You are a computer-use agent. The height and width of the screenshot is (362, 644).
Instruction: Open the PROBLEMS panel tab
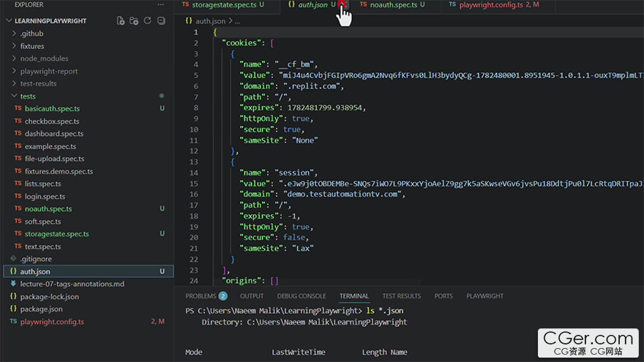click(201, 296)
